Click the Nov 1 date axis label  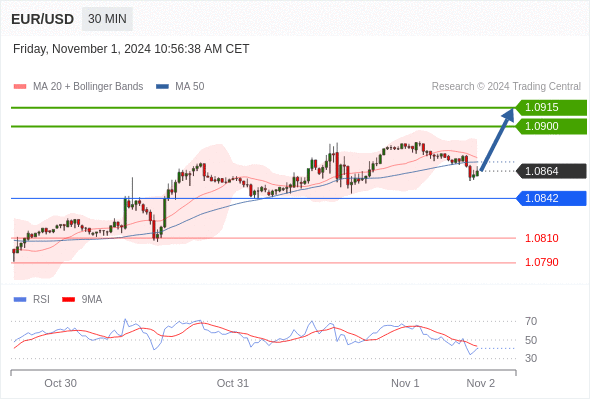coord(405,383)
